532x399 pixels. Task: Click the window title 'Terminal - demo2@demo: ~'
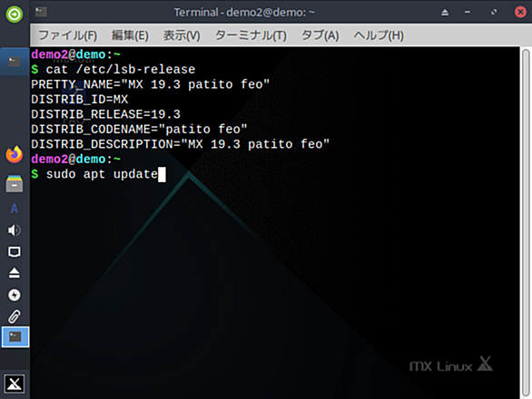tap(244, 13)
